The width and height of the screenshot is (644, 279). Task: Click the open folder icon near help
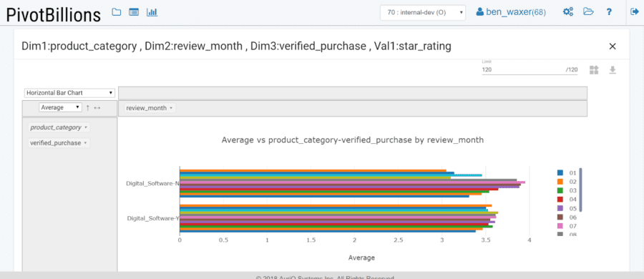589,12
